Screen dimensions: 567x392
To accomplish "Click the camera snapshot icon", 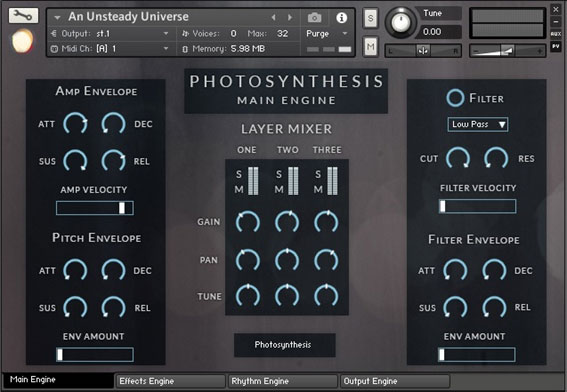I will pos(314,17).
